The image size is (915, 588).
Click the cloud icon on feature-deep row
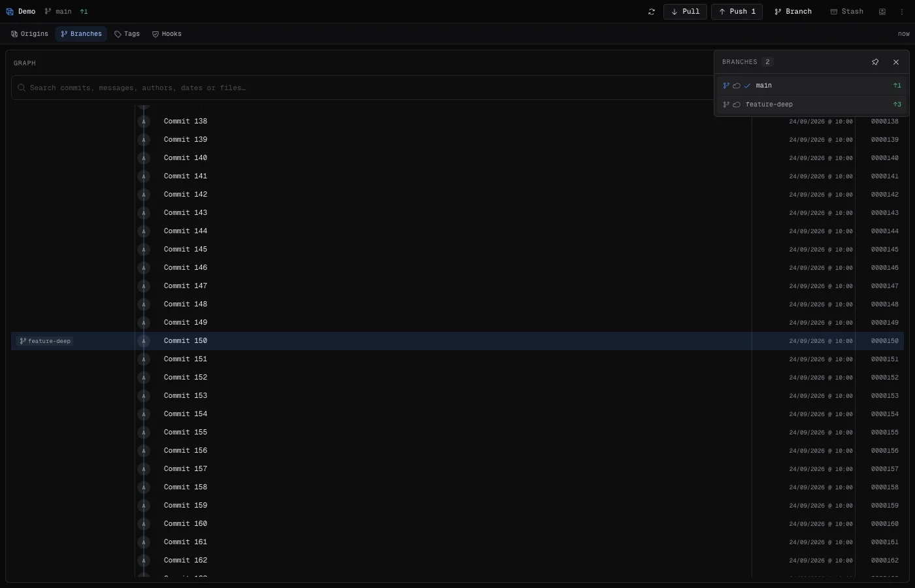(737, 105)
